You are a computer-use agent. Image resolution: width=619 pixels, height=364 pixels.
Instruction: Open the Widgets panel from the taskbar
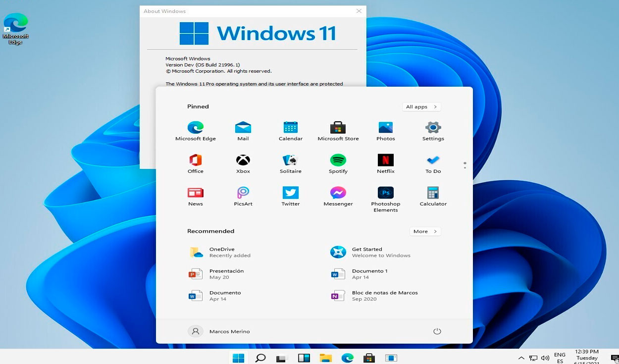coord(304,358)
